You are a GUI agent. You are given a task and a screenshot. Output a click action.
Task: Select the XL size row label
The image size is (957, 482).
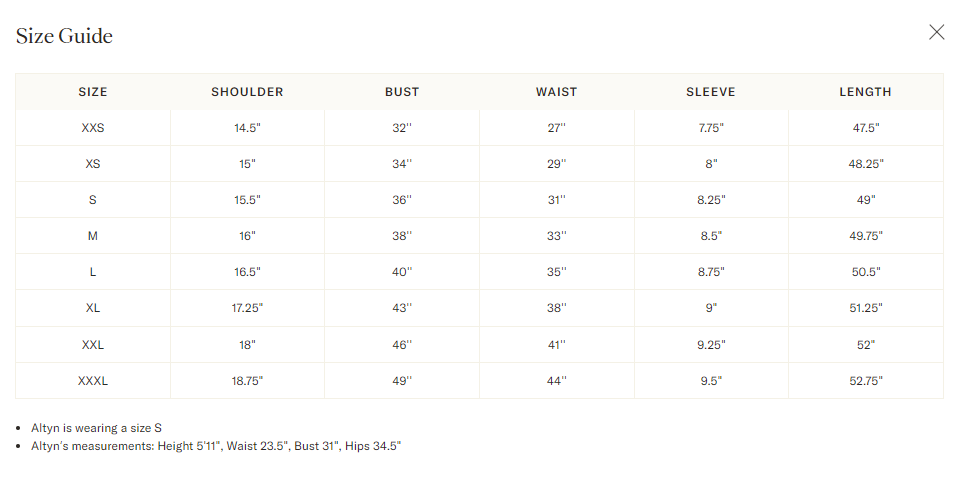point(93,308)
